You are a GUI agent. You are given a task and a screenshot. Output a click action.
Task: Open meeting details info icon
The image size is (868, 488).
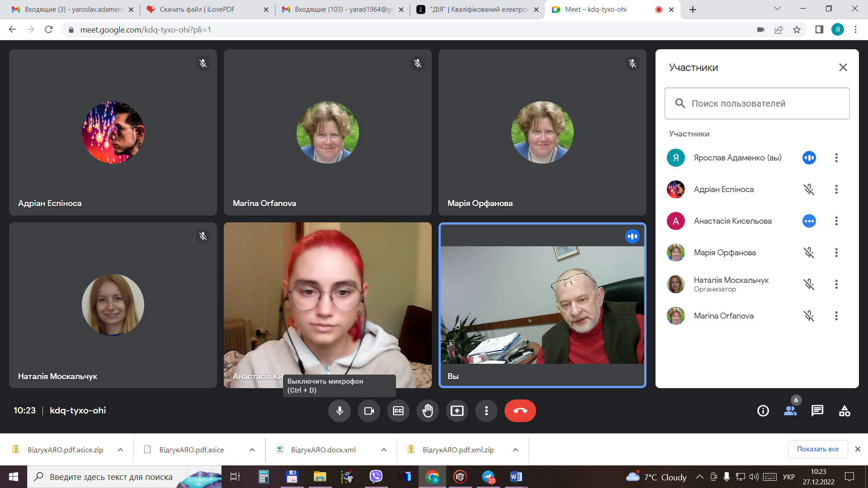763,411
